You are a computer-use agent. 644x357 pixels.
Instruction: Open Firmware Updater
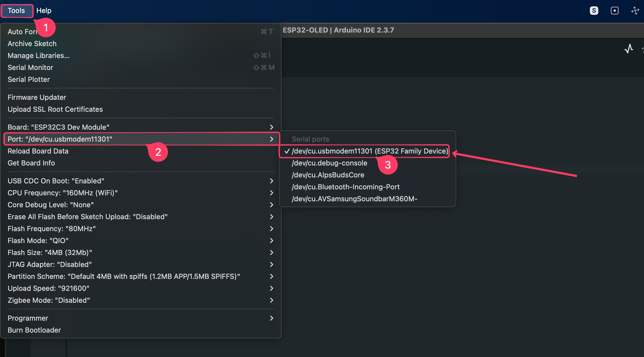pos(37,97)
